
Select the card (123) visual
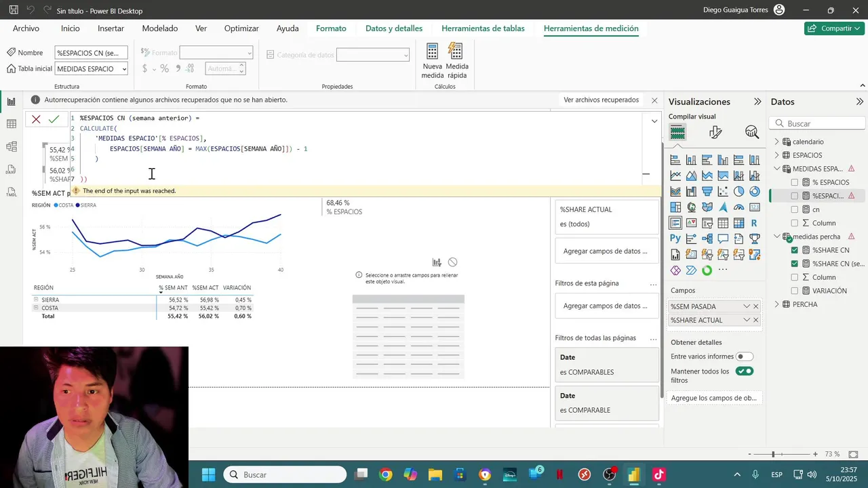coord(754,207)
